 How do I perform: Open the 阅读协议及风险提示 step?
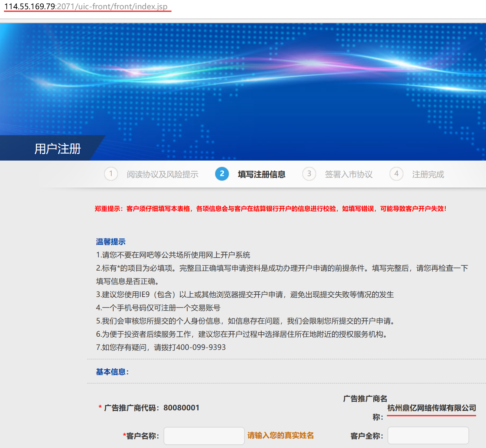coord(163,174)
